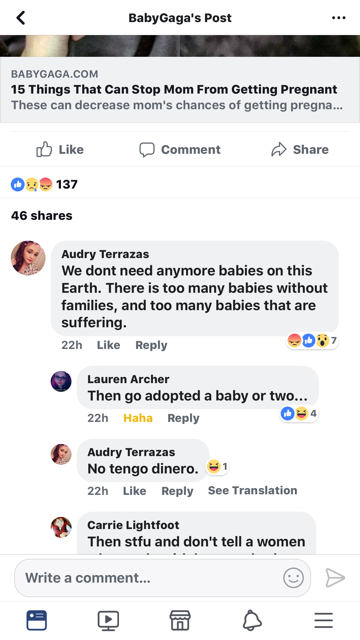
Task: Like the BabyGaga post
Action: pos(60,149)
